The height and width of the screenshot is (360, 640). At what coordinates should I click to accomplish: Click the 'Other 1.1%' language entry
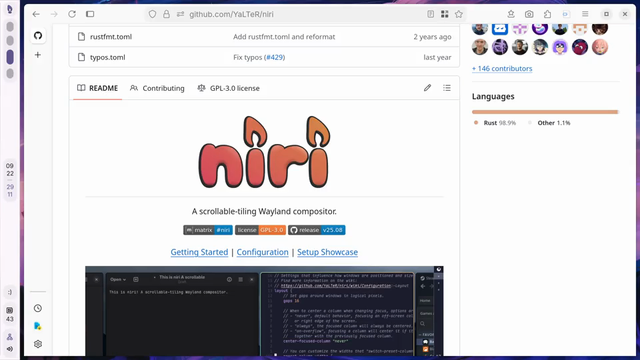pos(549,123)
